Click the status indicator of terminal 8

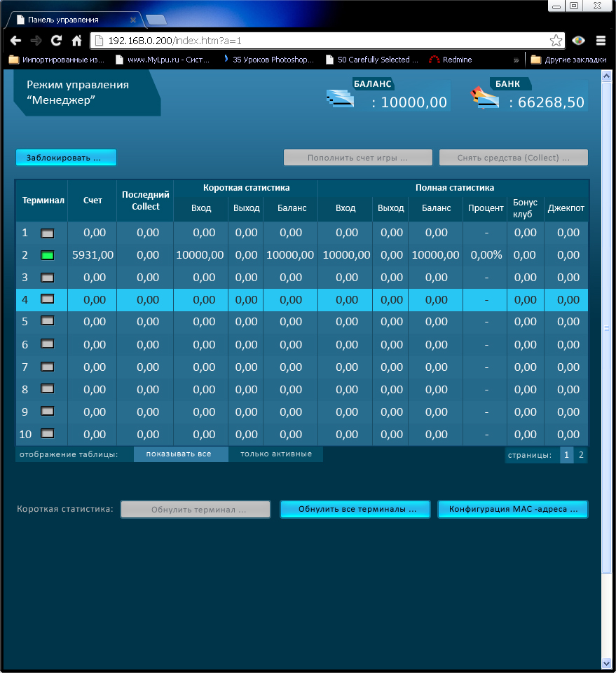(x=47, y=389)
